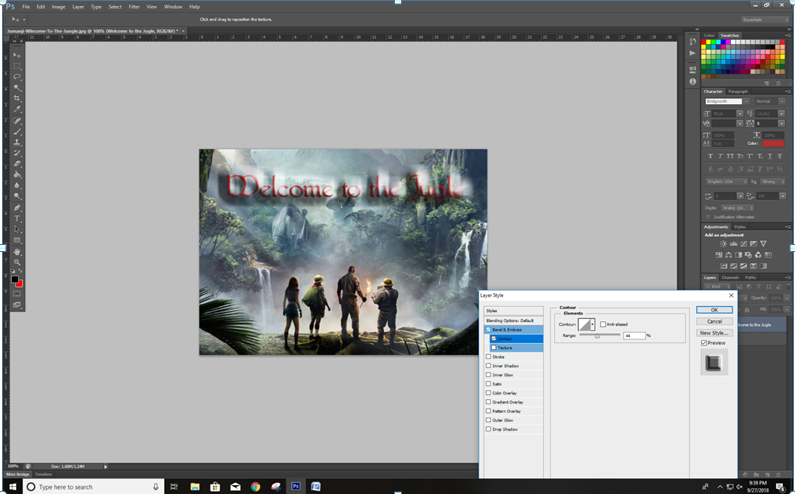Open the Info panel icon
795x494 pixels.
click(693, 81)
